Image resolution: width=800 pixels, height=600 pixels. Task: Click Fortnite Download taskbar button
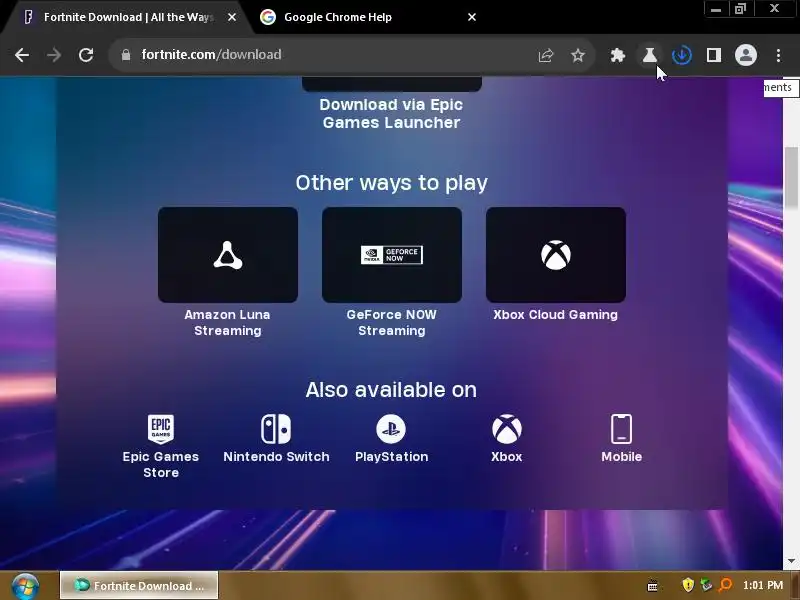coord(139,585)
